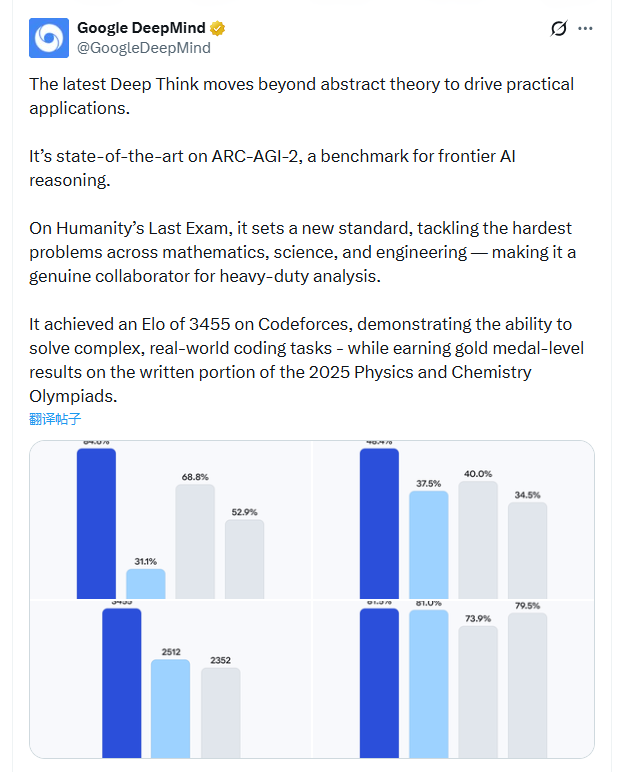The width and height of the screenshot is (624, 772).
Task: Click the 31.1% light blue bar
Action: (146, 584)
